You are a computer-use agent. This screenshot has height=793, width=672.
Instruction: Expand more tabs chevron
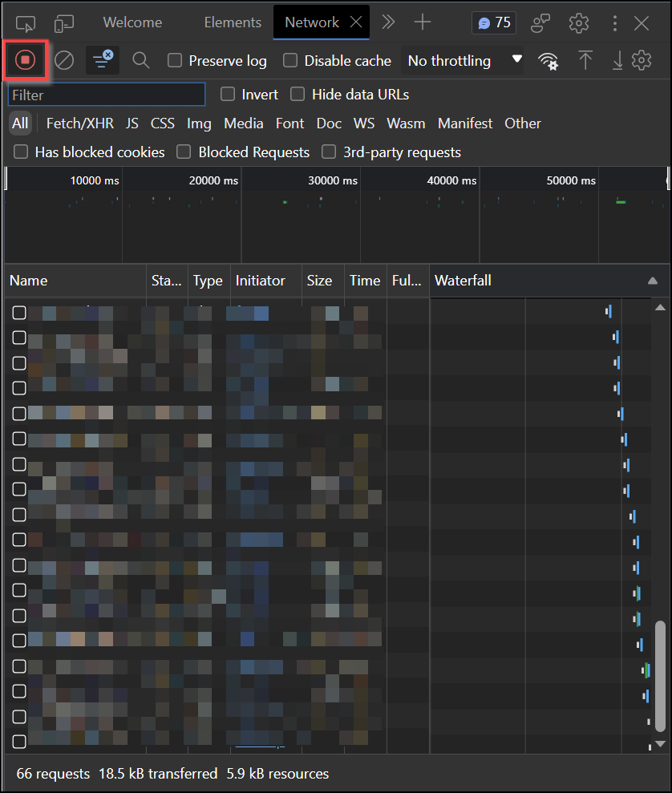coord(388,22)
